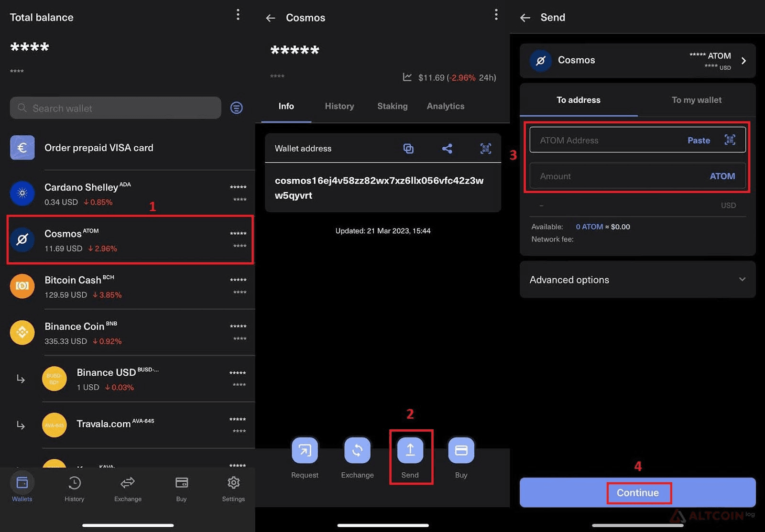Viewport: 765px width, 532px height.
Task: Select the Bitcoin Cash coin icon
Action: click(22, 286)
